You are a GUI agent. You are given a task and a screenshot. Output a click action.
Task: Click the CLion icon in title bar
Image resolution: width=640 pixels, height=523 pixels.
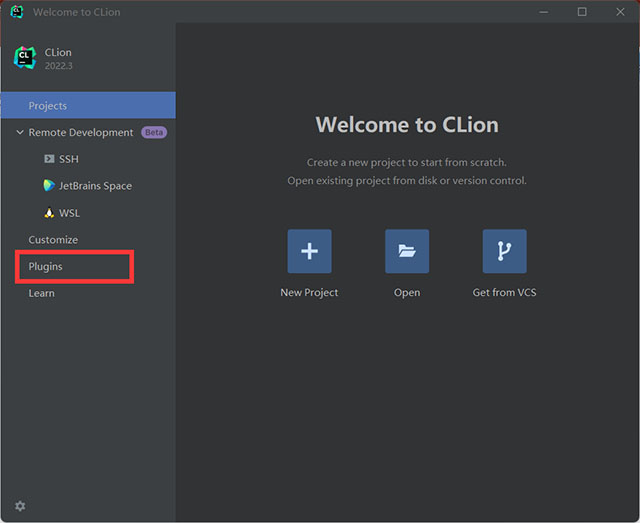coord(17,12)
